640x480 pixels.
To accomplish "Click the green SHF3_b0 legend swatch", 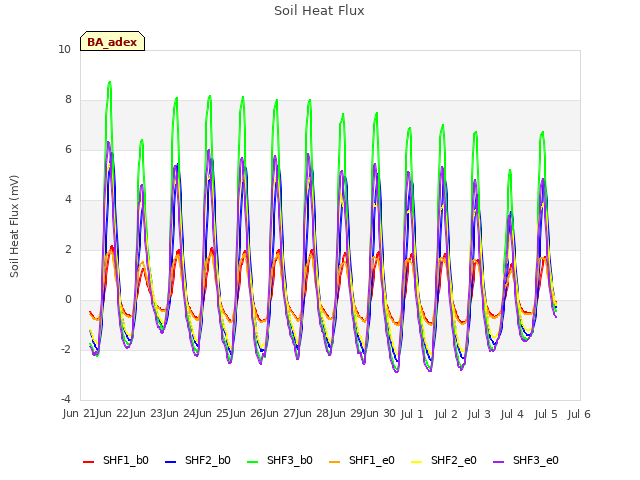I will pyautogui.click(x=253, y=462).
